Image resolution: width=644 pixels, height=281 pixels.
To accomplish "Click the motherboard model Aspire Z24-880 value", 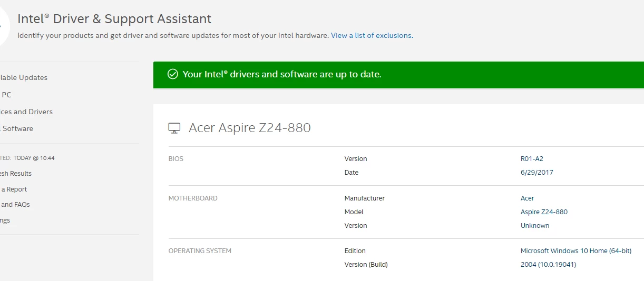I will [544, 212].
